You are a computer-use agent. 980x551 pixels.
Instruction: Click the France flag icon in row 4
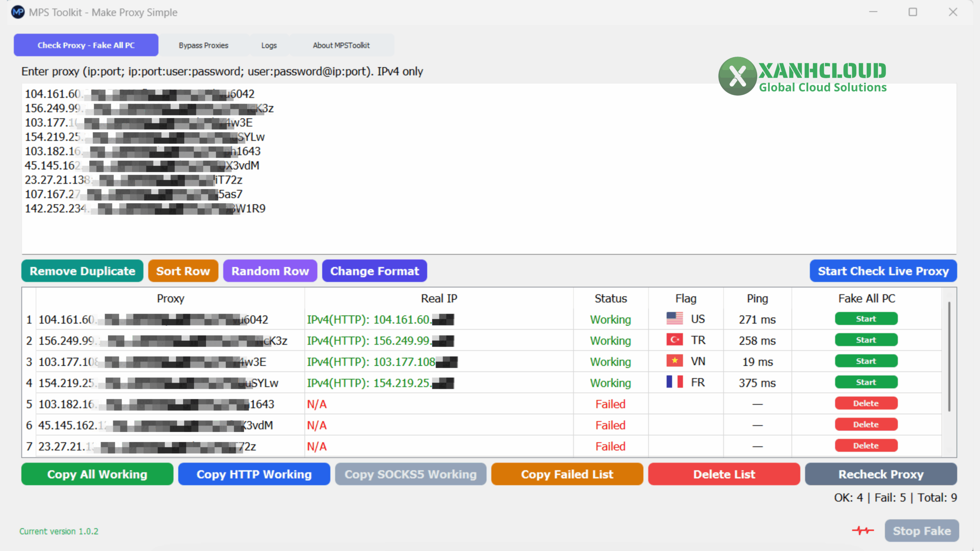[675, 382]
